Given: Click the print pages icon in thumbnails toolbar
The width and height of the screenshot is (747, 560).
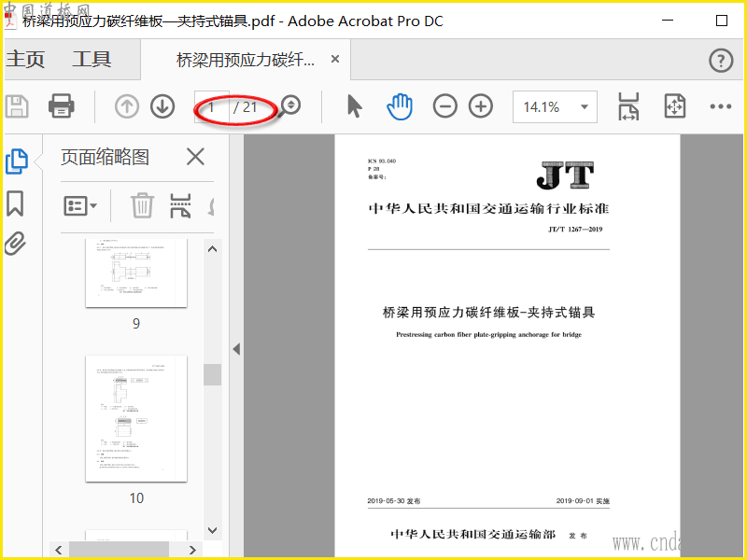Looking at the screenshot, I should tap(180, 205).
